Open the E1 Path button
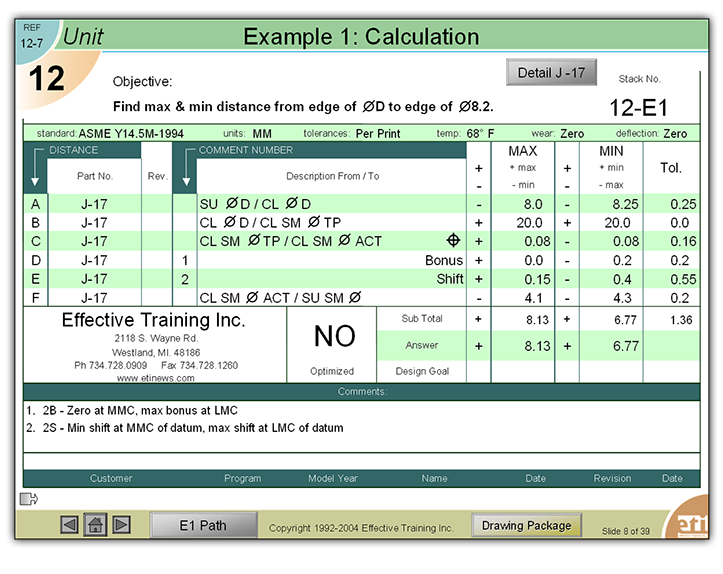This screenshot has height=574, width=723. tap(203, 525)
